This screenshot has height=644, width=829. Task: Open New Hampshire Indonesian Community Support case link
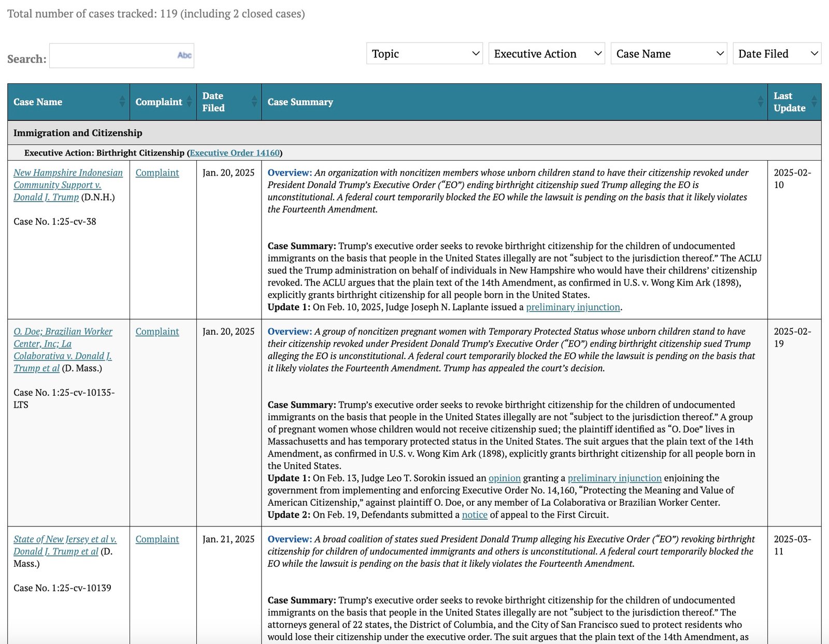click(68, 185)
